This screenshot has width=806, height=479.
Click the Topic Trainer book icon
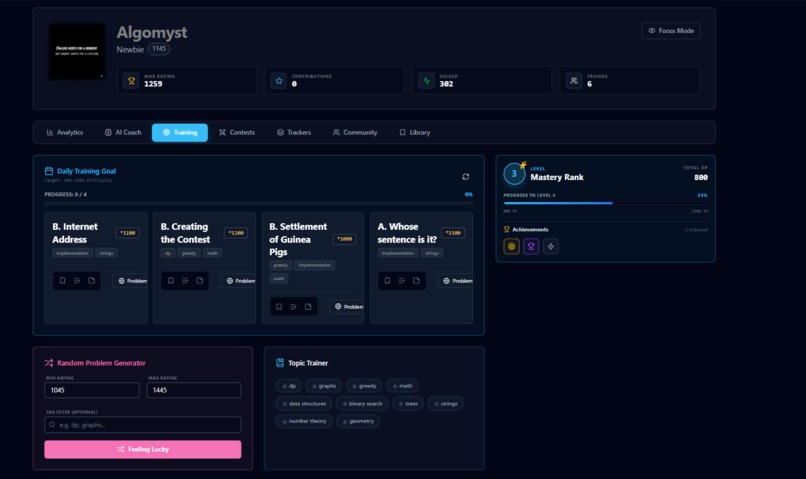pos(280,363)
